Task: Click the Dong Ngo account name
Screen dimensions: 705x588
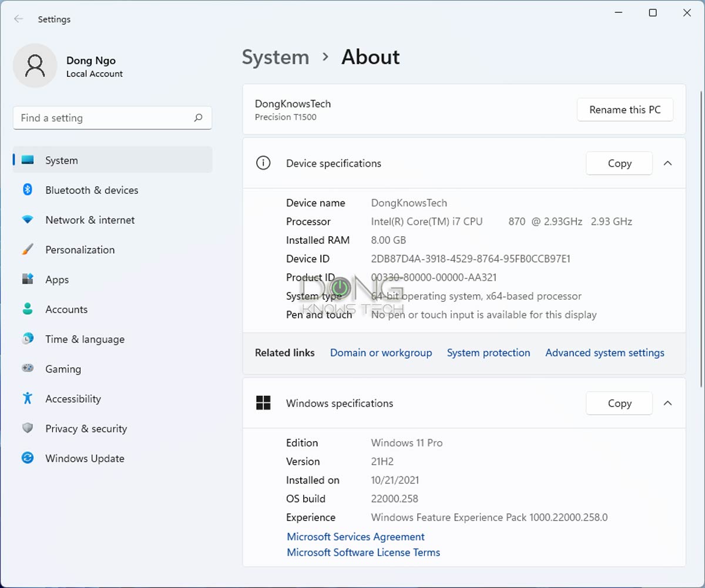Action: tap(91, 60)
